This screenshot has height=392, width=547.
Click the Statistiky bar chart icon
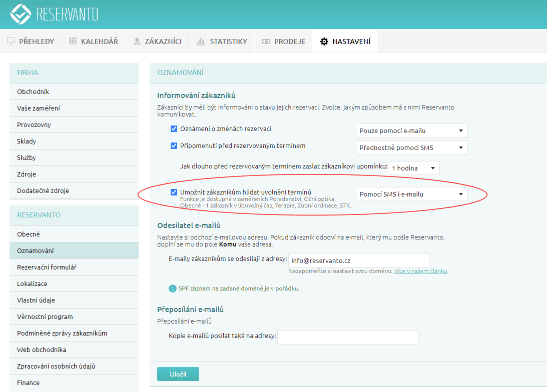click(x=201, y=41)
